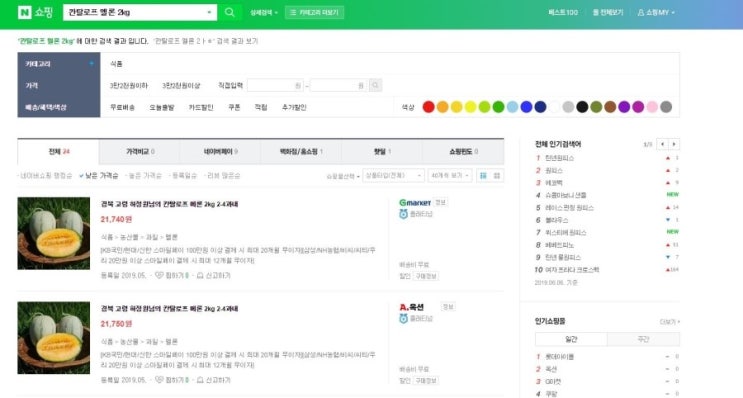Show next popular search page arrow
Image resolution: width=743 pixels, height=398 pixels.
673,144
